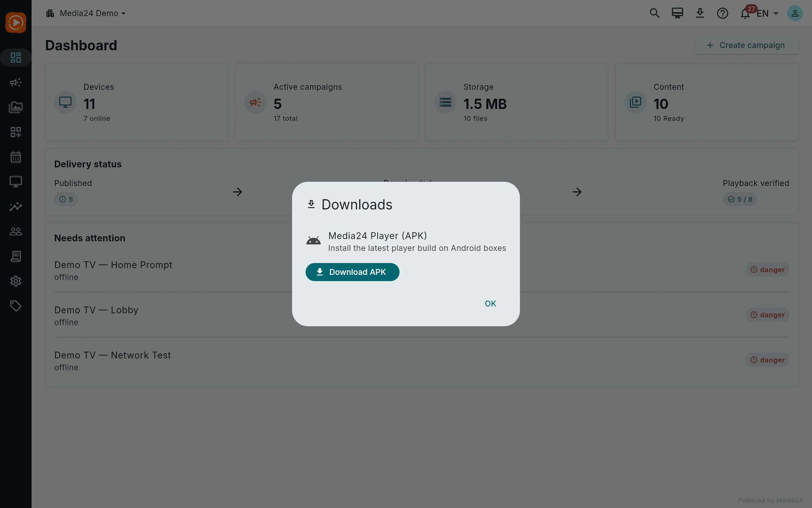This screenshot has height=508, width=812.
Task: Click the '7 online' devices text
Action: point(97,118)
